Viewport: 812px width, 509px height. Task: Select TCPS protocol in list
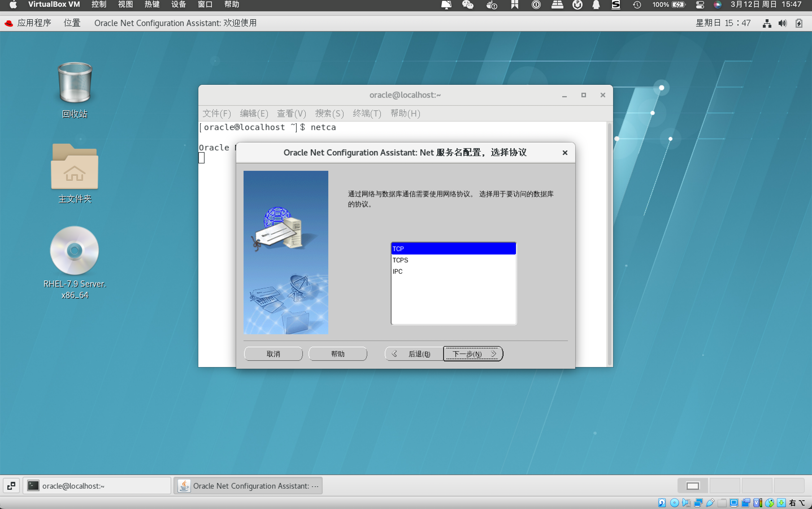(453, 260)
